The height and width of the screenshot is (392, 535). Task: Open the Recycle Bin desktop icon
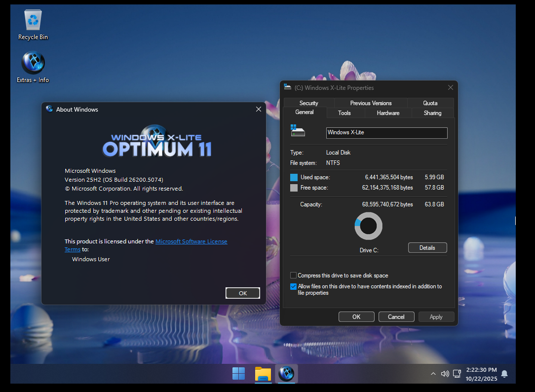click(33, 25)
